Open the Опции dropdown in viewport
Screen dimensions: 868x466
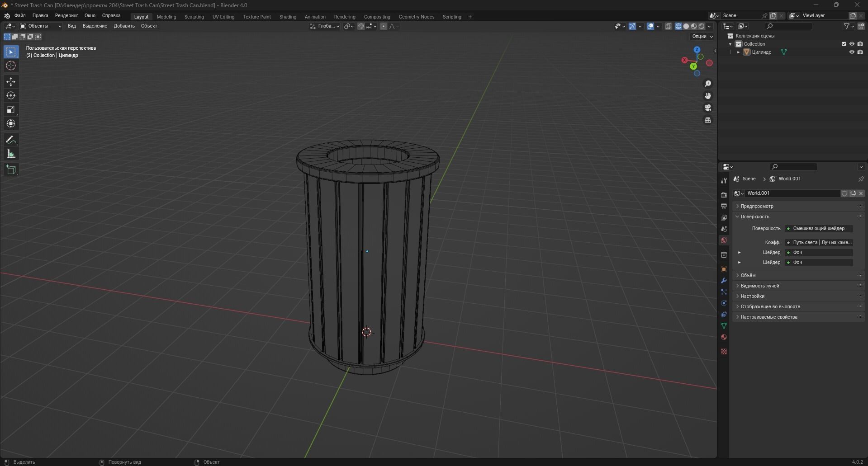point(702,36)
